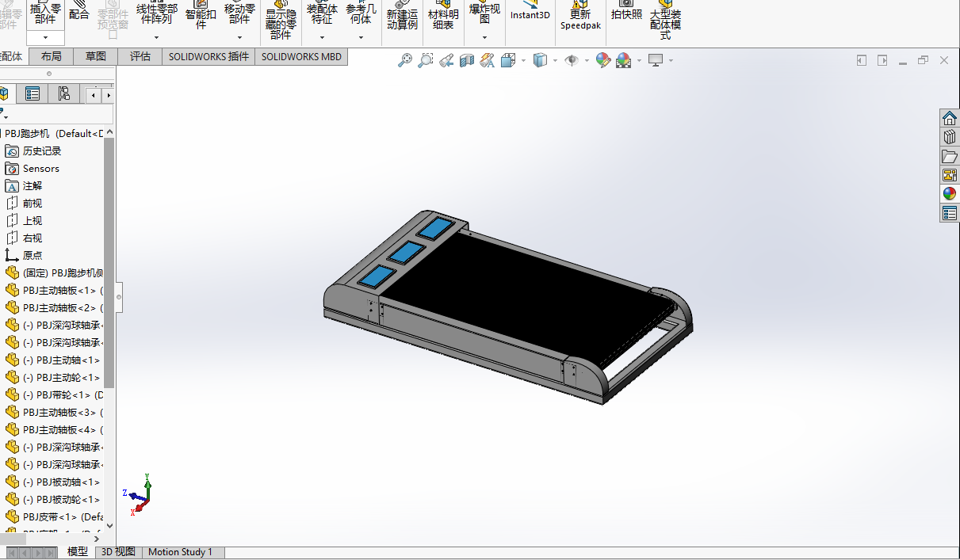Open the File Explorer folder icon in task pane

point(949,156)
